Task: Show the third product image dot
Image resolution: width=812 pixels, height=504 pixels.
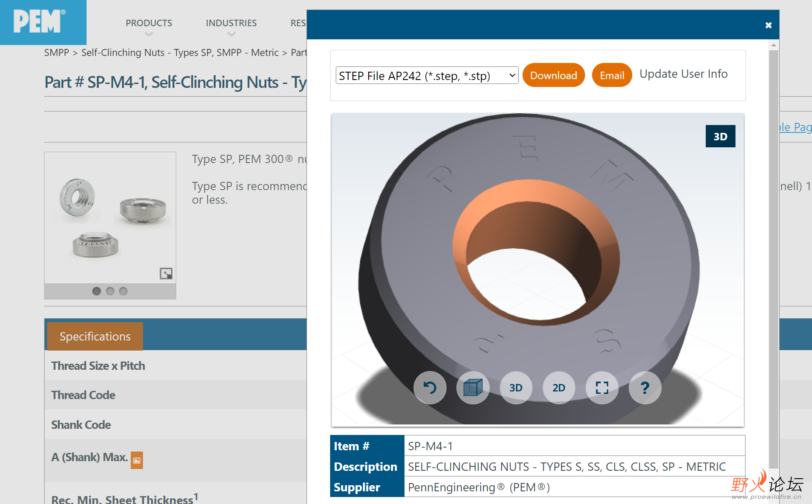Action: click(x=123, y=291)
